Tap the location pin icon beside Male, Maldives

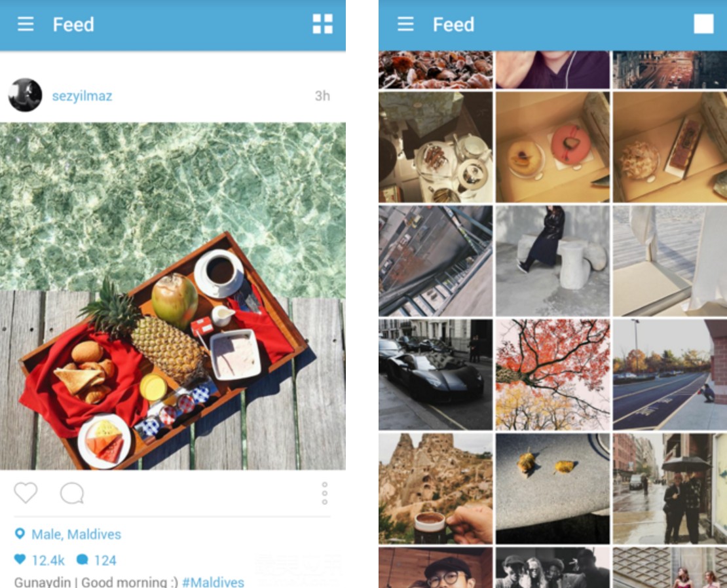20,534
